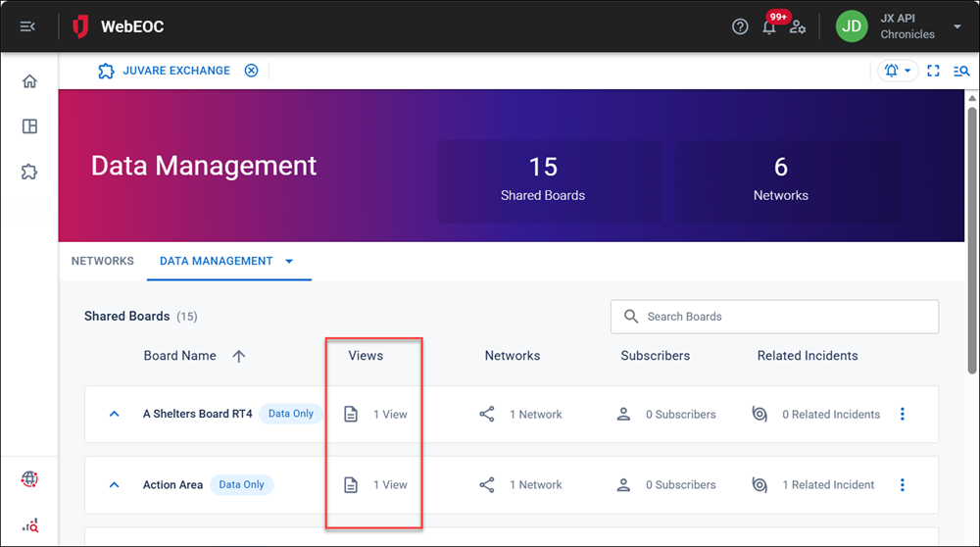Viewport: 980px width, 547px height.
Task: Click the view document icon for Action Area
Action: pos(351,484)
